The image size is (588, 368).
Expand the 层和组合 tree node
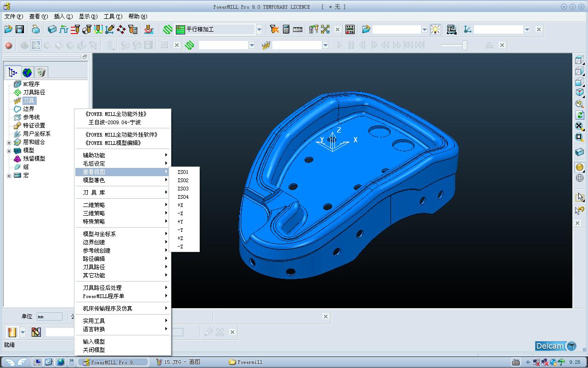[x=9, y=143]
